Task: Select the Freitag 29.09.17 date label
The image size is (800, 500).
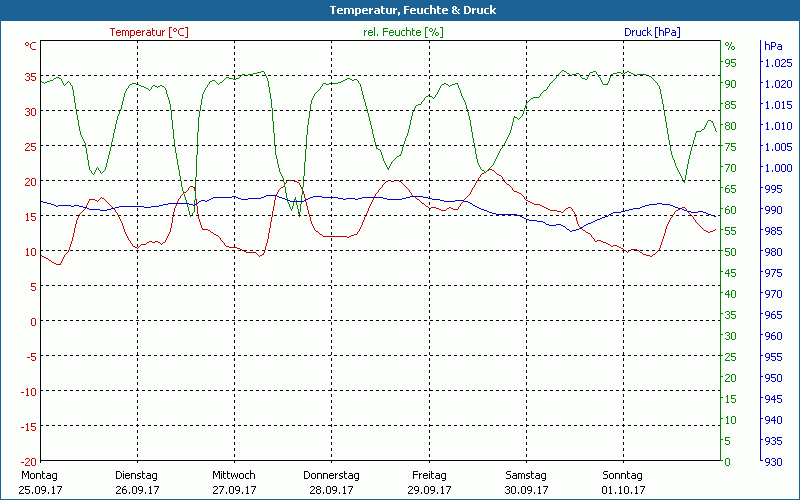Action: [x=429, y=482]
